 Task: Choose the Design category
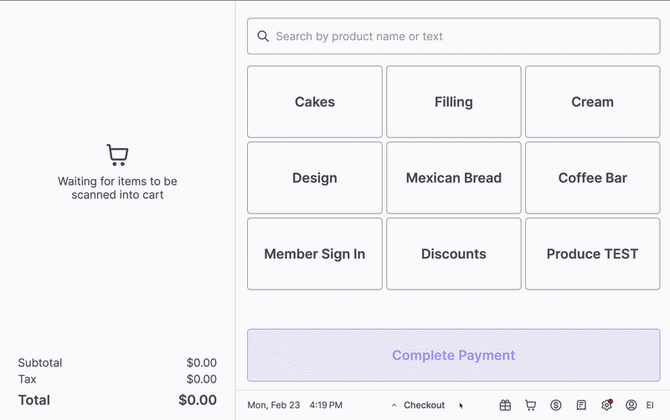coord(315,178)
